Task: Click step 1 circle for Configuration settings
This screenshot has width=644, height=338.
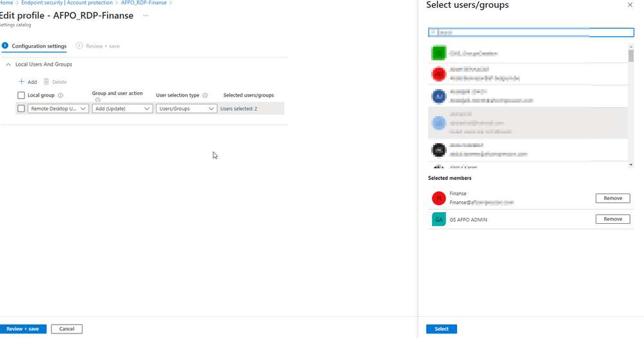Action: [5, 46]
